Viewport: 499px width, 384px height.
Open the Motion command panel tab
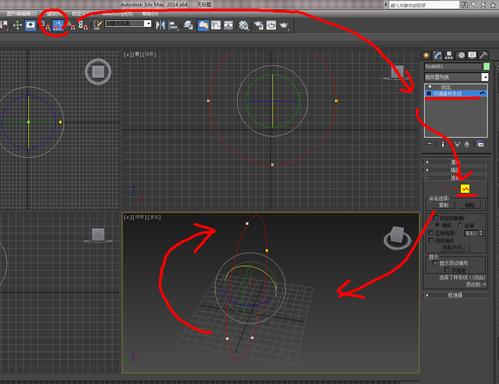[x=461, y=55]
